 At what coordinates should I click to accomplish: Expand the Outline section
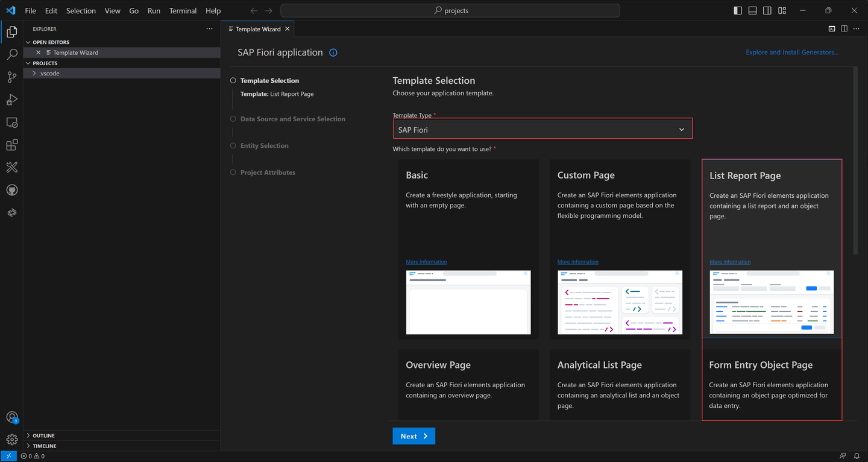pyautogui.click(x=122, y=435)
